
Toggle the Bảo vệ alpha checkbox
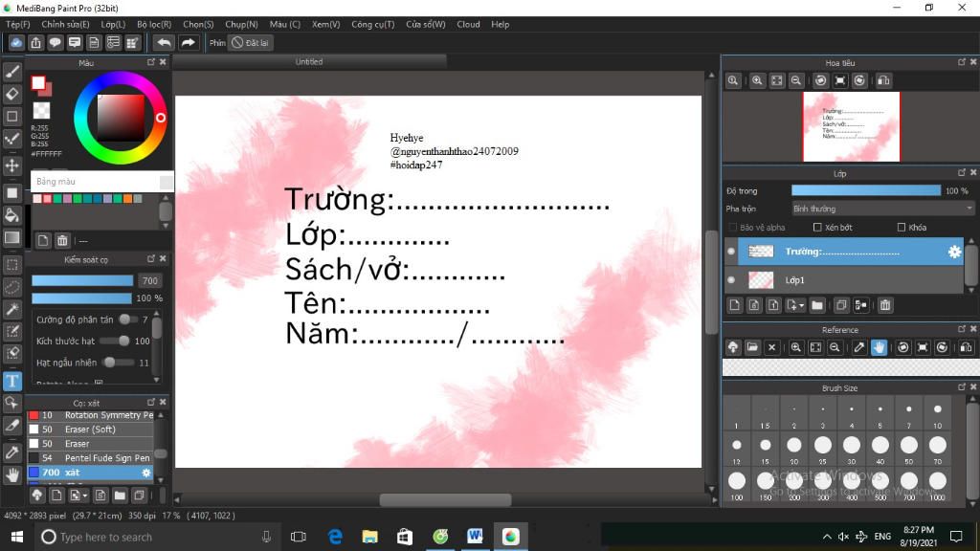(732, 228)
